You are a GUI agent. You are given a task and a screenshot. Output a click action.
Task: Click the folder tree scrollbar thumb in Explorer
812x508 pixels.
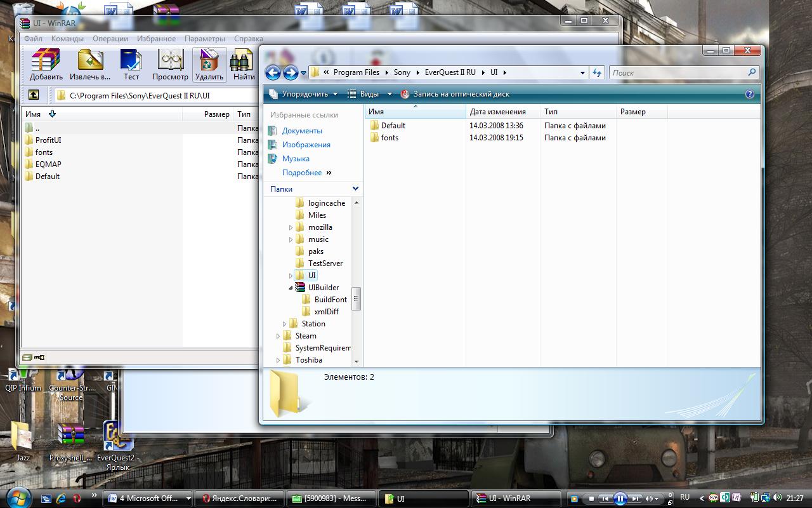click(x=356, y=299)
